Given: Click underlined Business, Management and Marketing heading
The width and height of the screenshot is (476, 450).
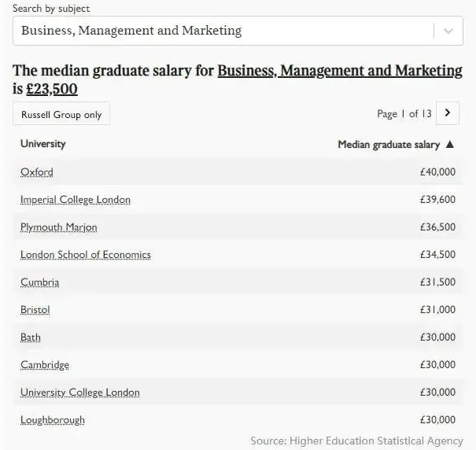Looking at the screenshot, I should 340,71.
